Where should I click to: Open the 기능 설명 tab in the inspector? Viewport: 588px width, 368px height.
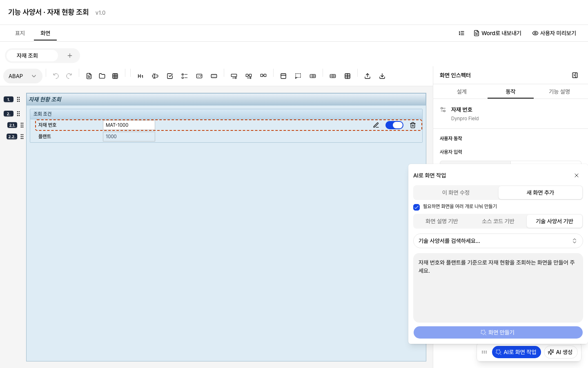559,92
